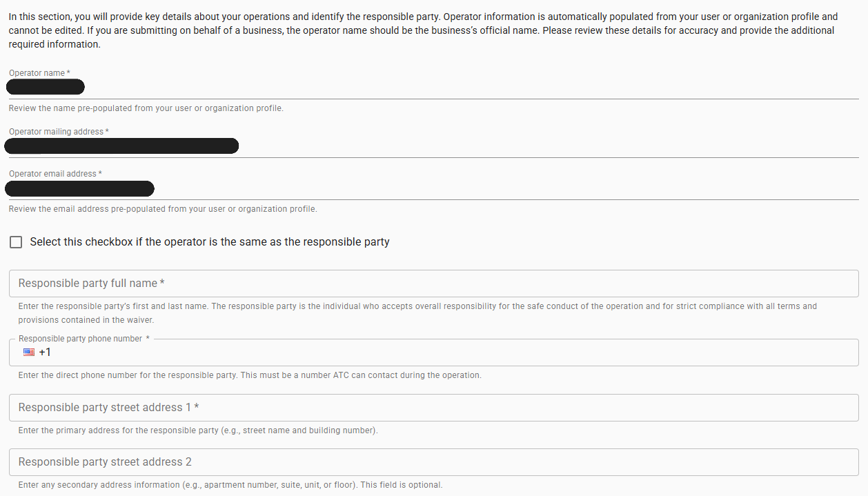Click the Responsible party street address 2 field
The image size is (868, 496).
point(276,462)
